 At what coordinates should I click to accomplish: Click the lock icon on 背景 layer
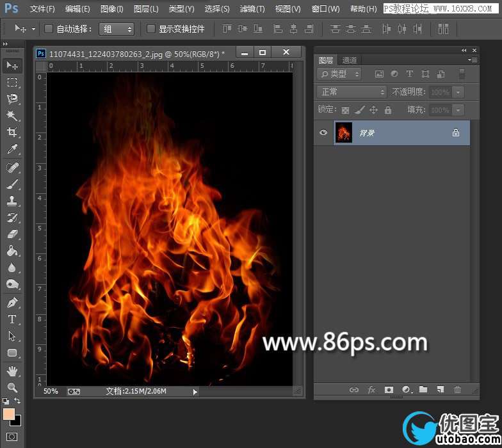[456, 132]
